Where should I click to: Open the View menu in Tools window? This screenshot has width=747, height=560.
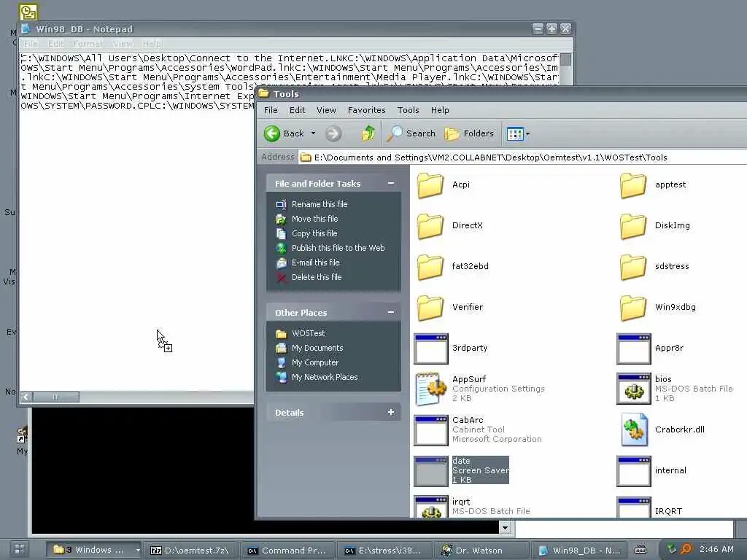point(326,110)
